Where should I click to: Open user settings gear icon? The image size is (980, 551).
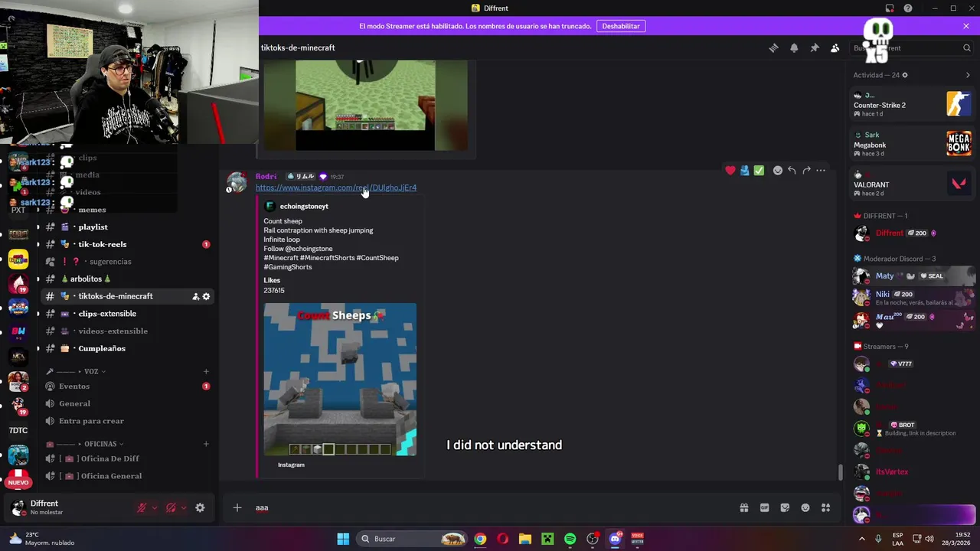pyautogui.click(x=200, y=507)
